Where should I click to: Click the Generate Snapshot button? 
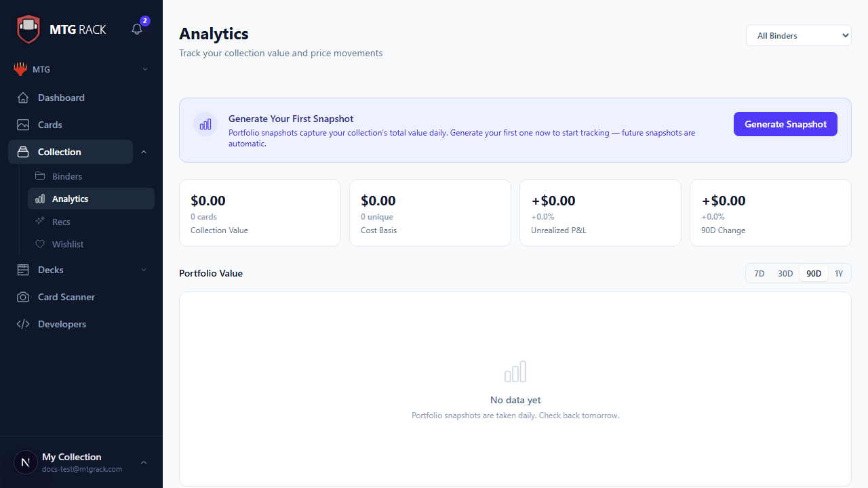click(785, 124)
